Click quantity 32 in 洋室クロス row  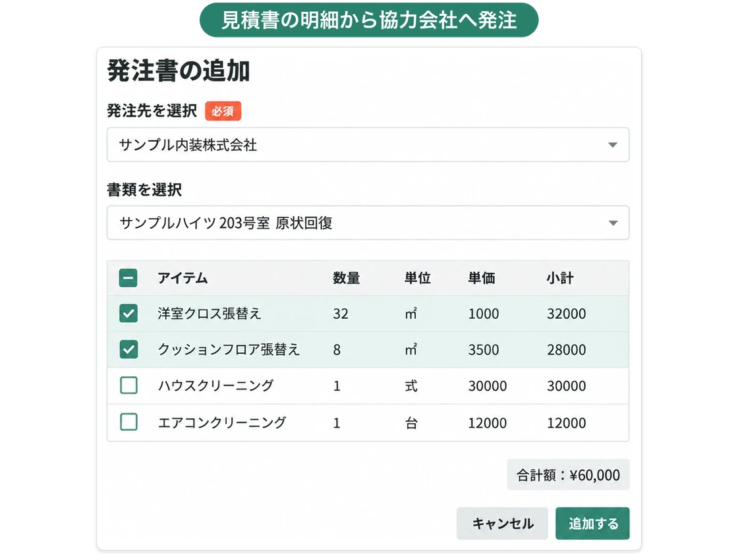(x=341, y=314)
